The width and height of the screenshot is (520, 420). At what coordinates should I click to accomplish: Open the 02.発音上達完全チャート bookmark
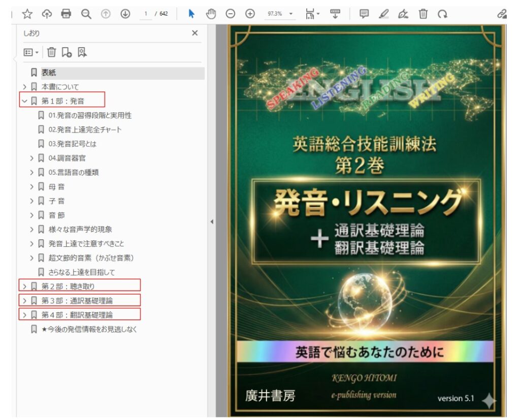pyautogui.click(x=85, y=130)
